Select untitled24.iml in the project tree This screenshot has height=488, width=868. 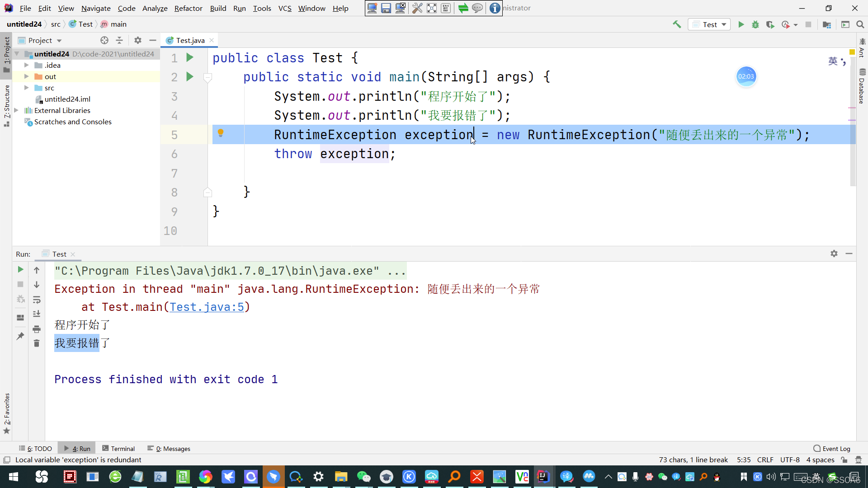[67, 99]
